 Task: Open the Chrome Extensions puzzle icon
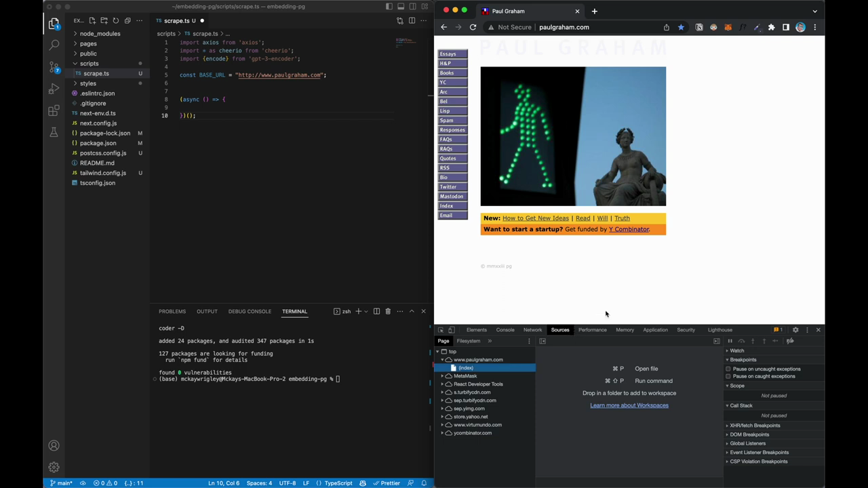771,27
